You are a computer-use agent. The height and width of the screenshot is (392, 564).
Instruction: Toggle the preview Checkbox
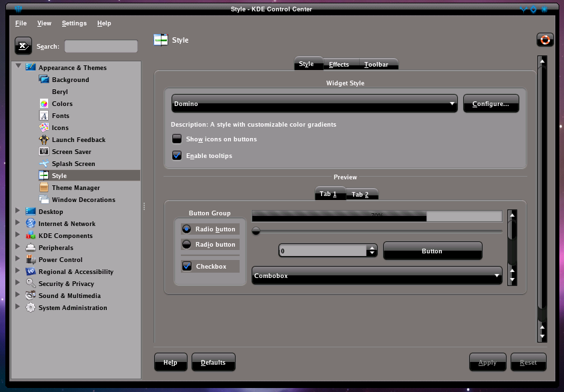187,266
